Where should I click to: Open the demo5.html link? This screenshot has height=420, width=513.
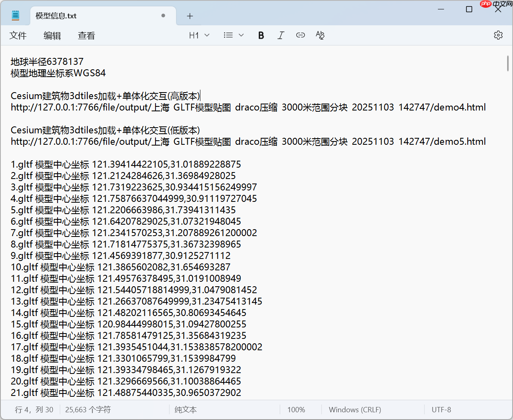coord(248,141)
